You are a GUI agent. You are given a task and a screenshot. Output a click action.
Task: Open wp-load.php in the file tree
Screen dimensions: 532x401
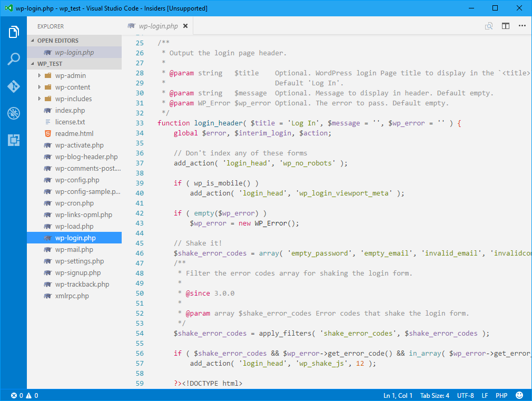click(74, 226)
